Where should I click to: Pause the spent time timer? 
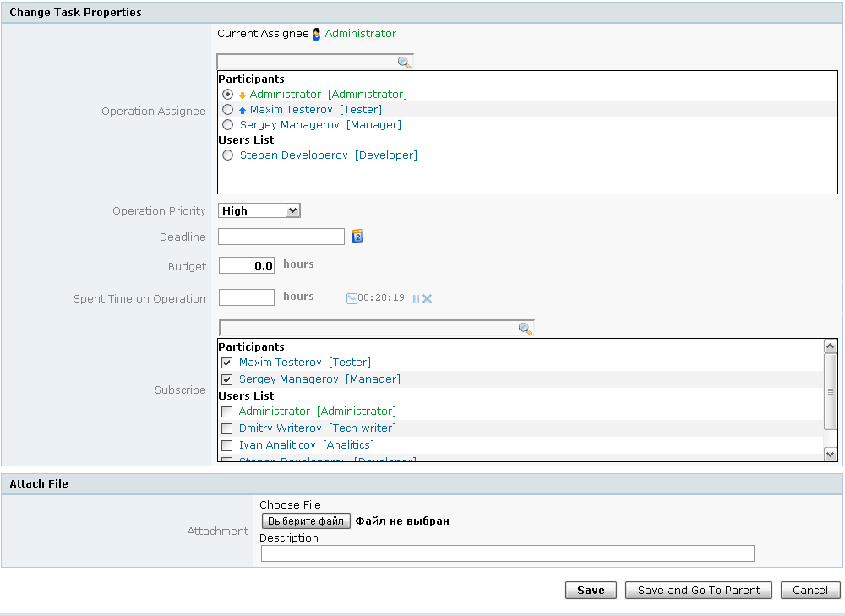[x=416, y=298]
